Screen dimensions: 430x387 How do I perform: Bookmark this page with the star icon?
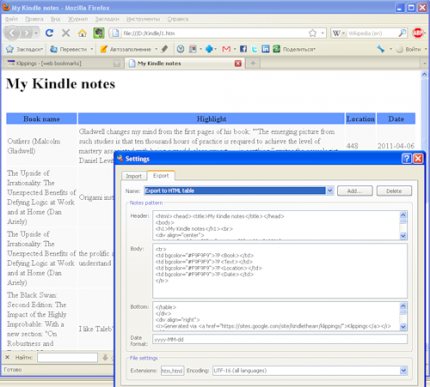tap(312, 33)
